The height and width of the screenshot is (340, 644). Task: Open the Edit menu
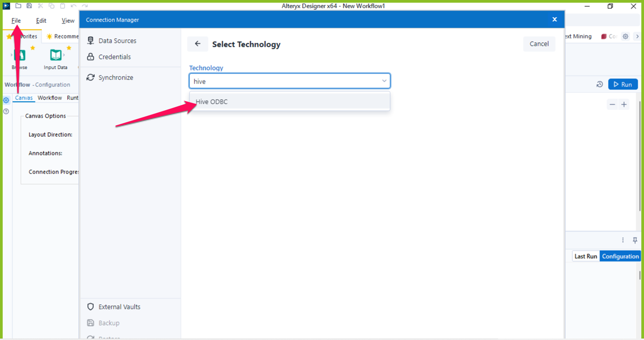tap(41, 21)
